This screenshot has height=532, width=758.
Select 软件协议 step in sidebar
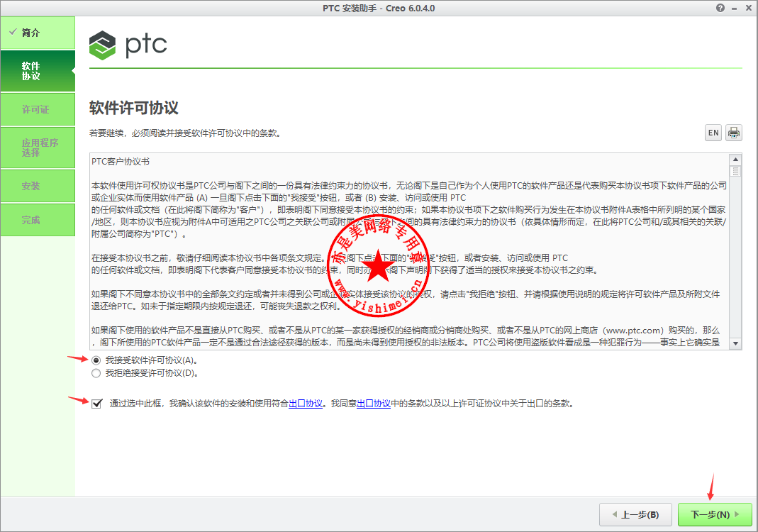click(x=38, y=71)
